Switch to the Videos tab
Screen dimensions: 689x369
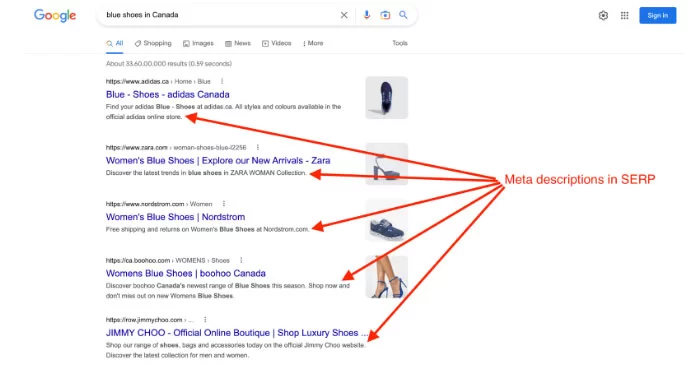(x=276, y=43)
